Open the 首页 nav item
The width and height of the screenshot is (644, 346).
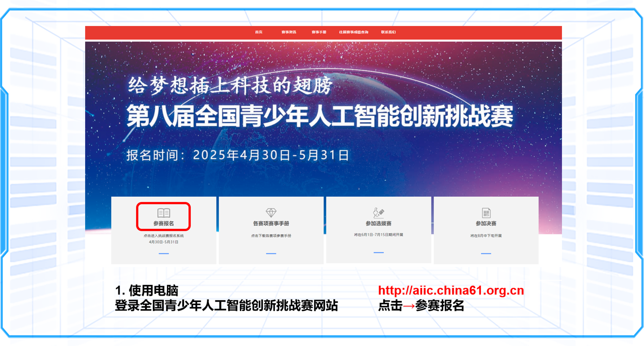point(259,32)
